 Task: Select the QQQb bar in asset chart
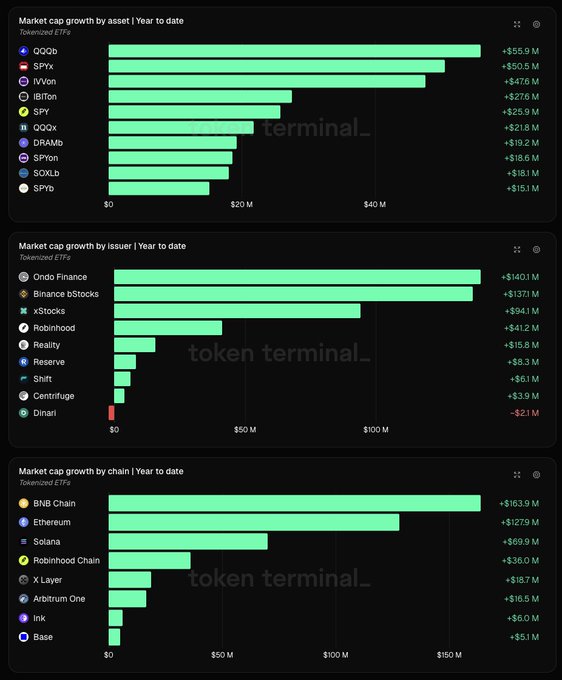[294, 51]
